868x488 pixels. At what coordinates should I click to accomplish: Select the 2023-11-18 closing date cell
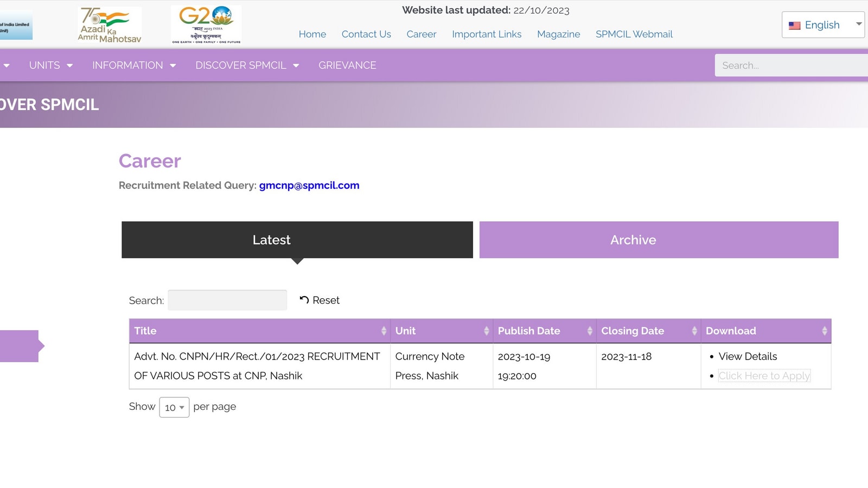click(x=649, y=366)
